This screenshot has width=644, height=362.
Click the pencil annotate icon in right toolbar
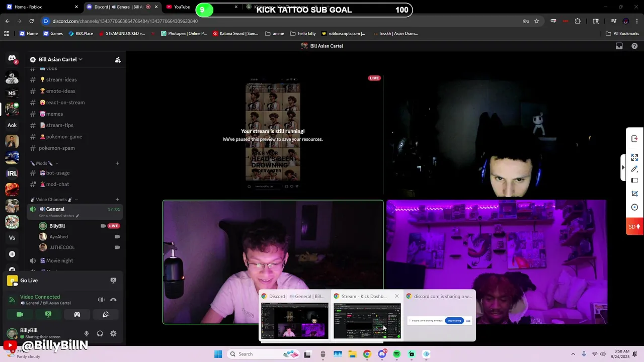[x=634, y=169]
